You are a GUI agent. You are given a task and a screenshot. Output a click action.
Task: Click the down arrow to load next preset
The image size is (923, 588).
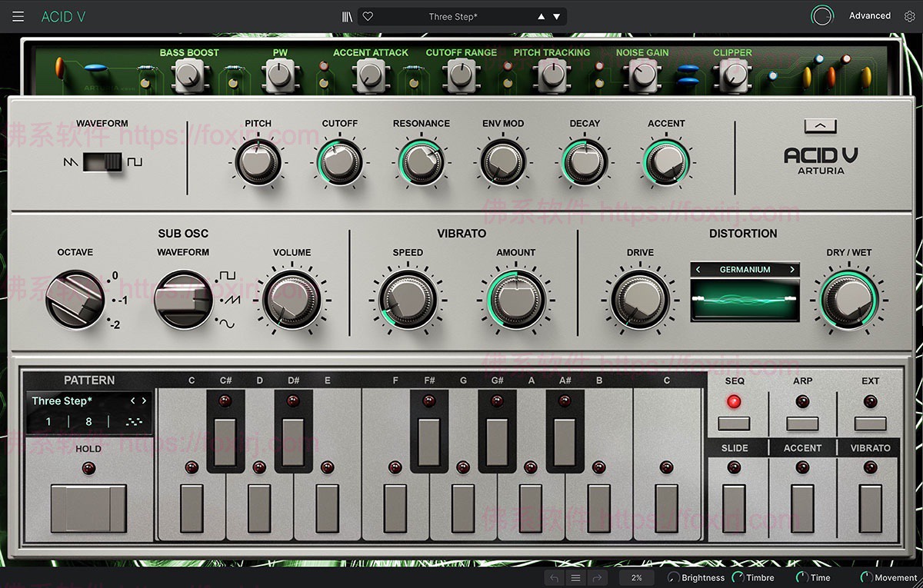click(556, 16)
